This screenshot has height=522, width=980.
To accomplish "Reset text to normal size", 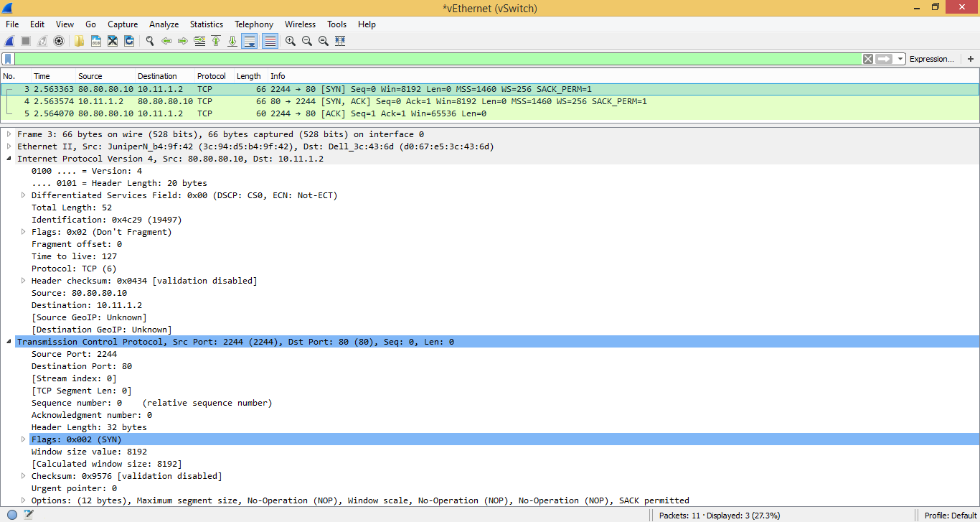I will tap(324, 41).
